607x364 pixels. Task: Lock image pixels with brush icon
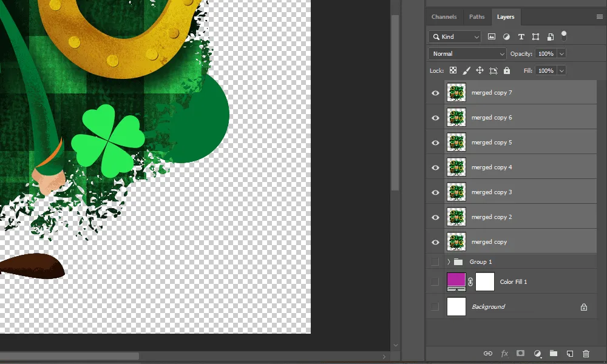pyautogui.click(x=466, y=70)
